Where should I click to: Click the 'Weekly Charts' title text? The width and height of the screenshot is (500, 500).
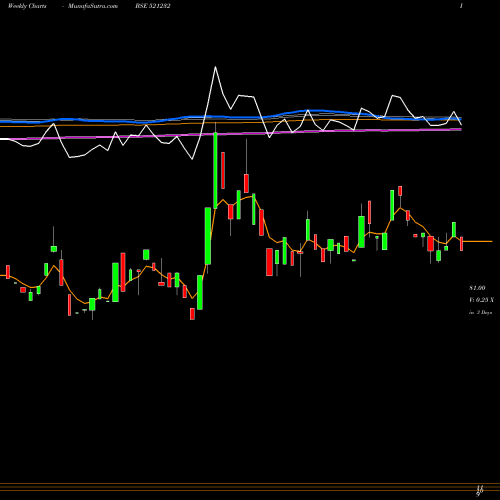[x=27, y=6]
